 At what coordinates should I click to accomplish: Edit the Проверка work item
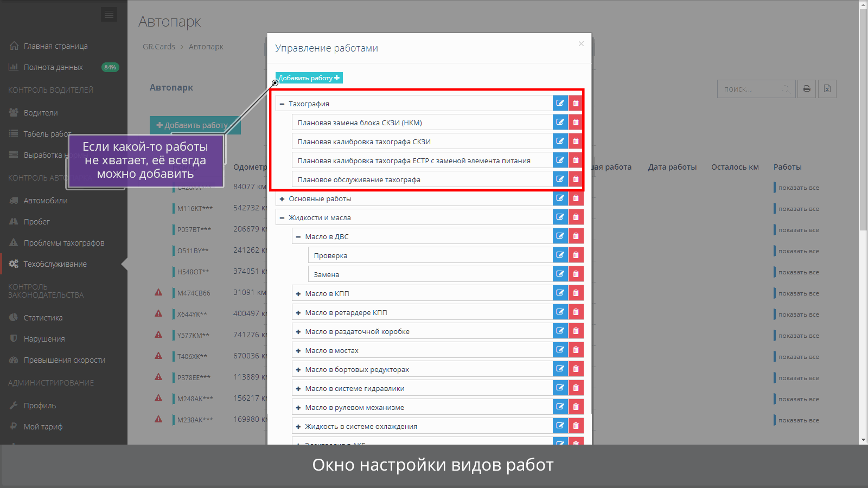point(560,255)
